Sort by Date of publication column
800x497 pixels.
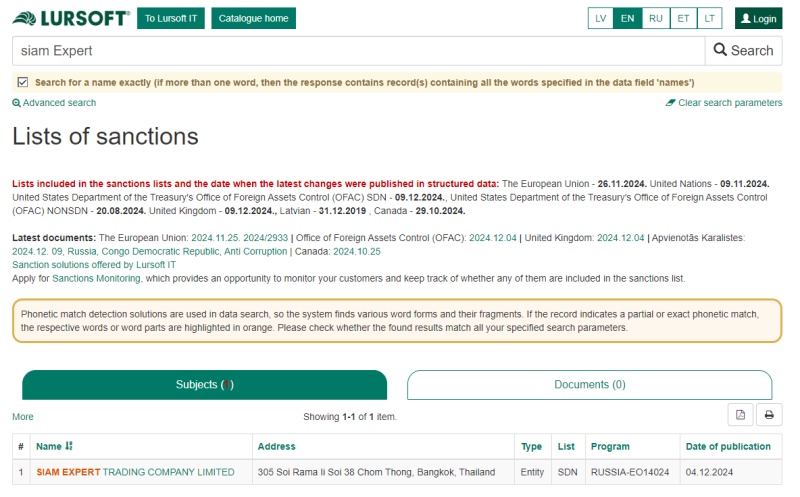[727, 446]
